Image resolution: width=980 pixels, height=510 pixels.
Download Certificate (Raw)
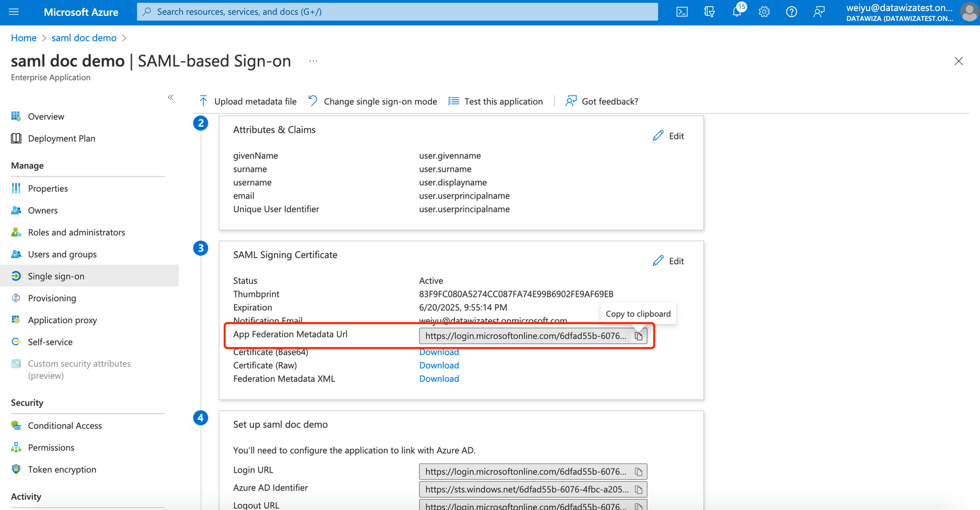(439, 365)
